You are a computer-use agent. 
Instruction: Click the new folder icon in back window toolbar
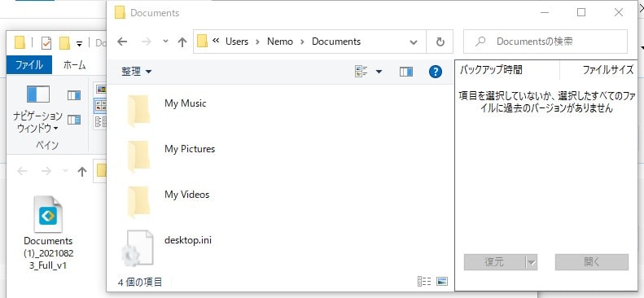tap(64, 42)
